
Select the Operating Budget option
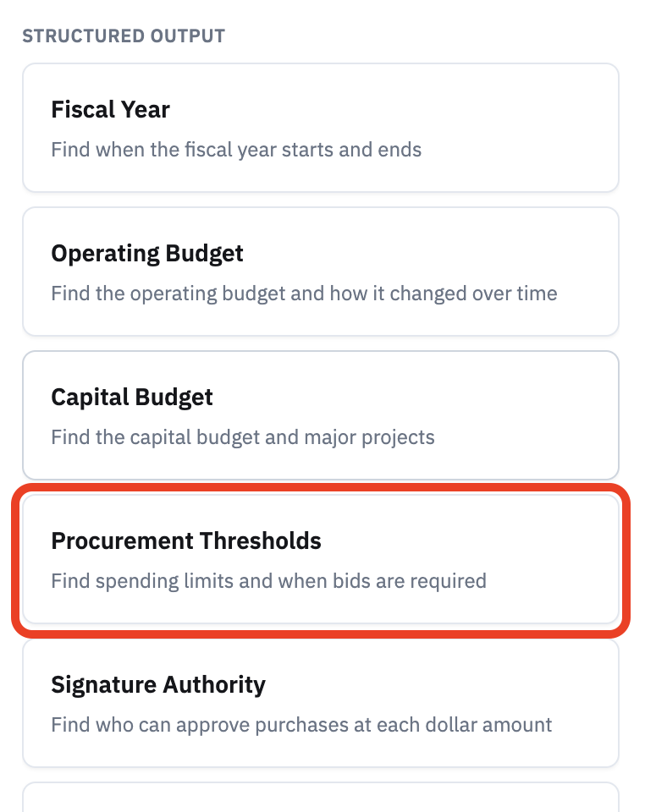(x=321, y=272)
